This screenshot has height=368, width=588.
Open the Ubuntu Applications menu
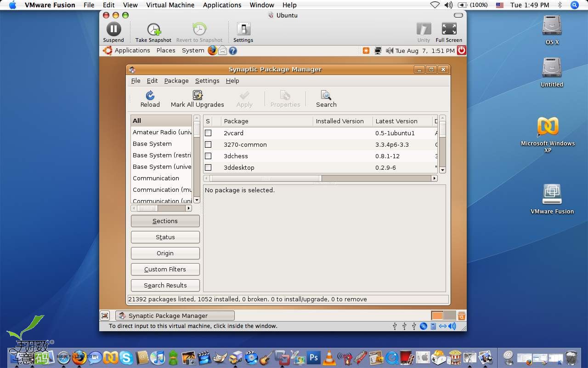tap(132, 51)
